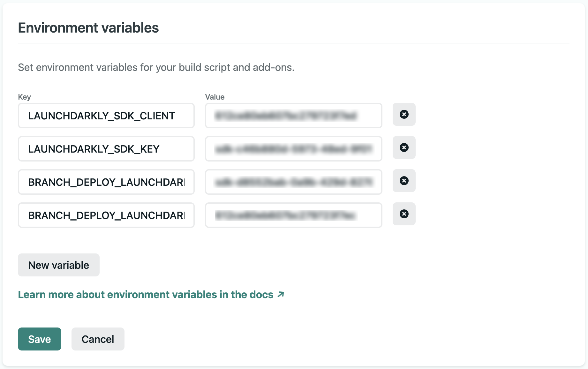The width and height of the screenshot is (588, 369).
Task: Click the Environment variables heading
Action: click(88, 27)
